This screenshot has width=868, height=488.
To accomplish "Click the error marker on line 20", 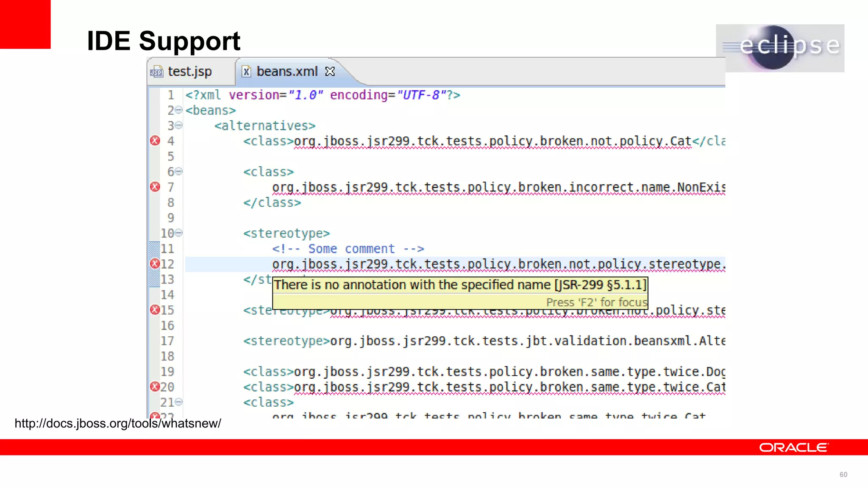I will point(155,387).
